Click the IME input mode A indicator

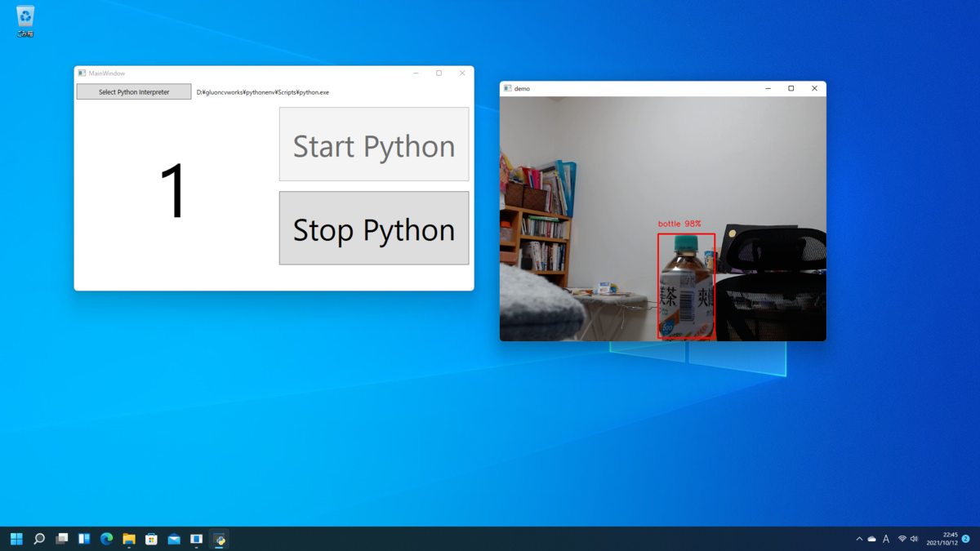click(x=886, y=539)
